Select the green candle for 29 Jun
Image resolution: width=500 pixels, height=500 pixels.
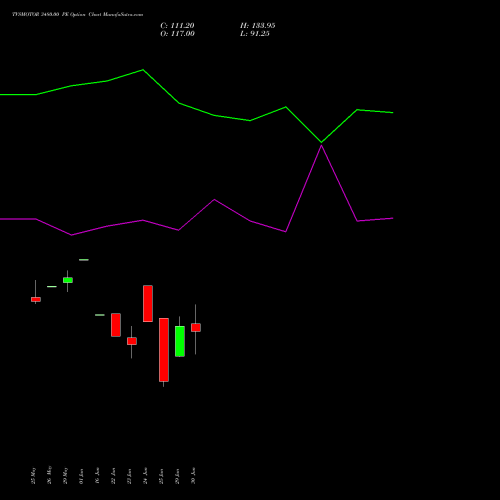pyautogui.click(x=180, y=341)
